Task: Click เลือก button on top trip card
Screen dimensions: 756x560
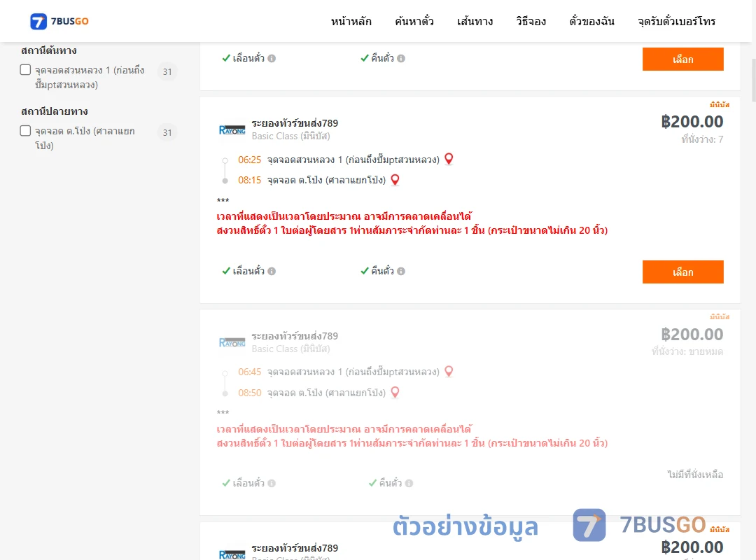Action: [682, 59]
